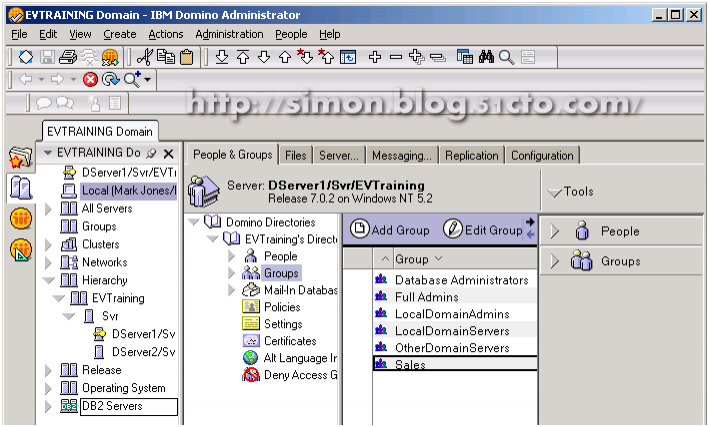Click the open-in-new-window diamond icon

[x=26, y=57]
